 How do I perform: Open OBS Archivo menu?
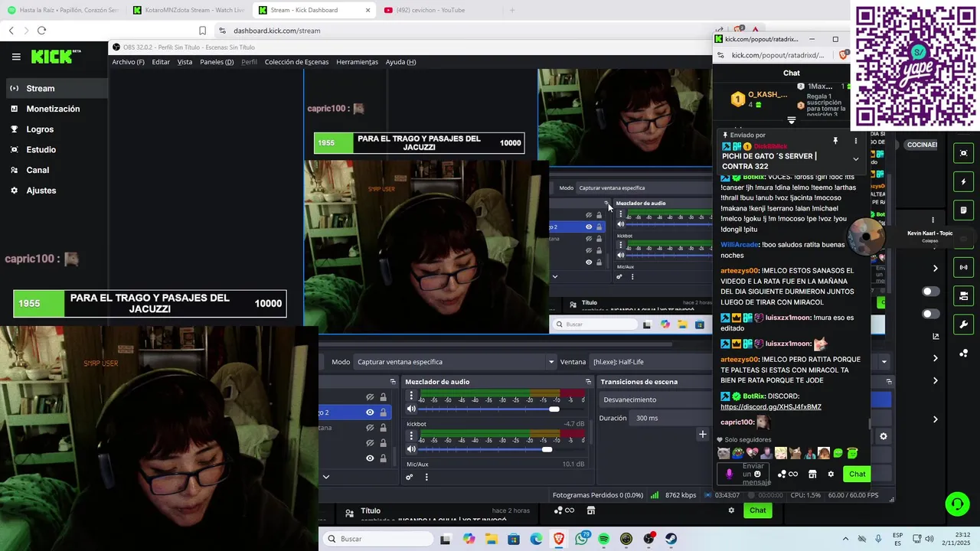[128, 62]
